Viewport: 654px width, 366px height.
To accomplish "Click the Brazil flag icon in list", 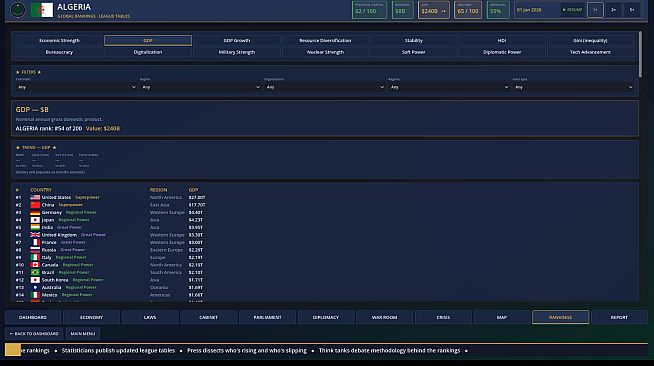I will (x=35, y=272).
